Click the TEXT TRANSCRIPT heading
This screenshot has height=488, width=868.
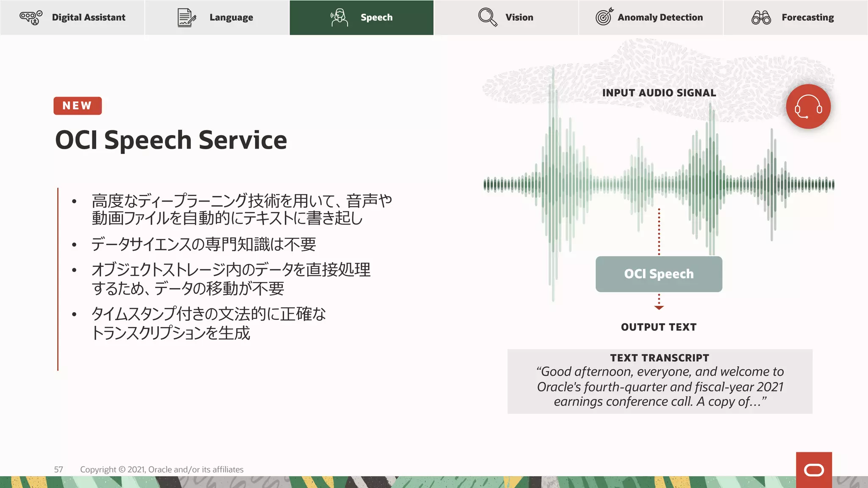click(x=659, y=358)
